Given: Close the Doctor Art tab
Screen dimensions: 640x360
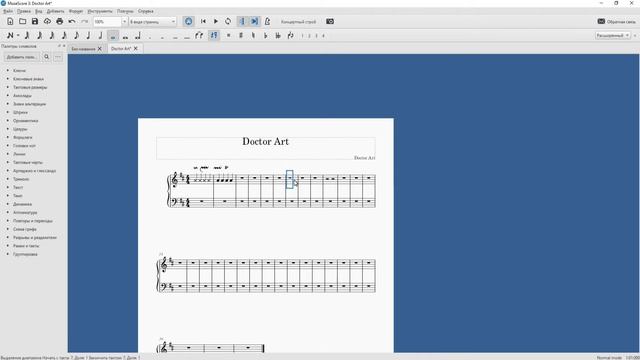Looking at the screenshot, I should 136,49.
